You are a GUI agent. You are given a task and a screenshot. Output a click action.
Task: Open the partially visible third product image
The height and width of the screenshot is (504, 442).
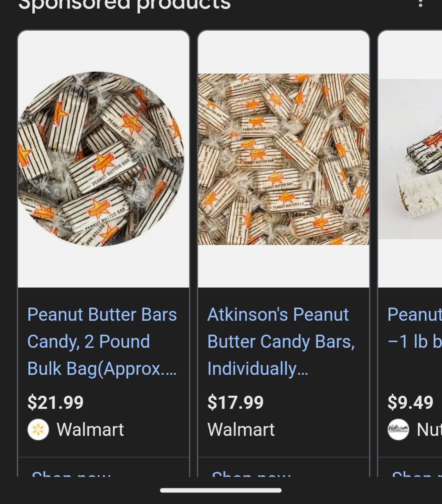410,159
